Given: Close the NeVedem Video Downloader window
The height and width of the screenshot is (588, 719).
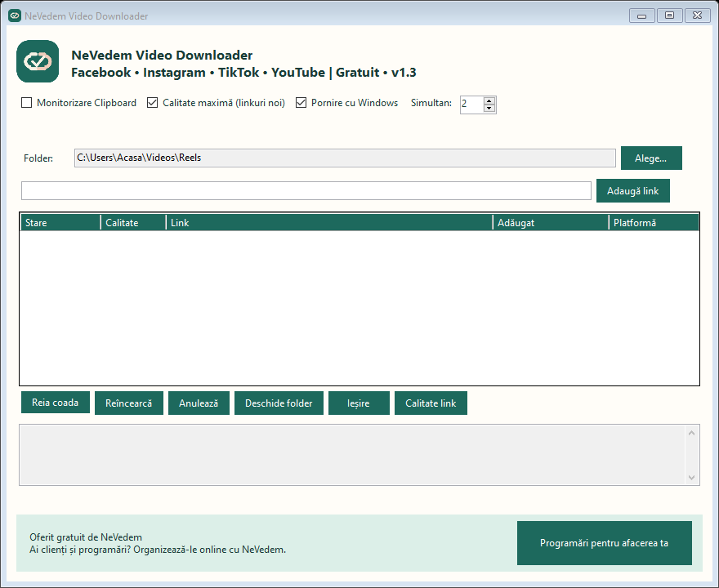Looking at the screenshot, I should [698, 16].
